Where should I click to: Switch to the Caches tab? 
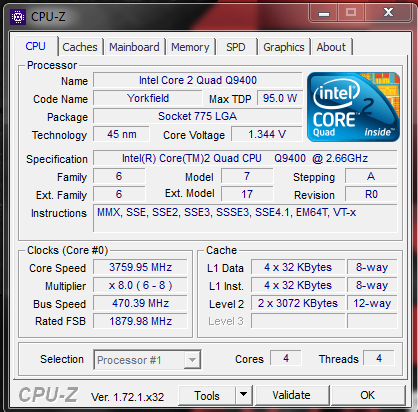80,47
